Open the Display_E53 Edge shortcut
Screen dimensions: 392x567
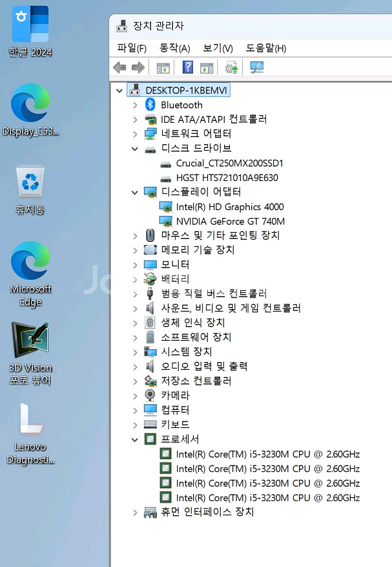coord(30,109)
